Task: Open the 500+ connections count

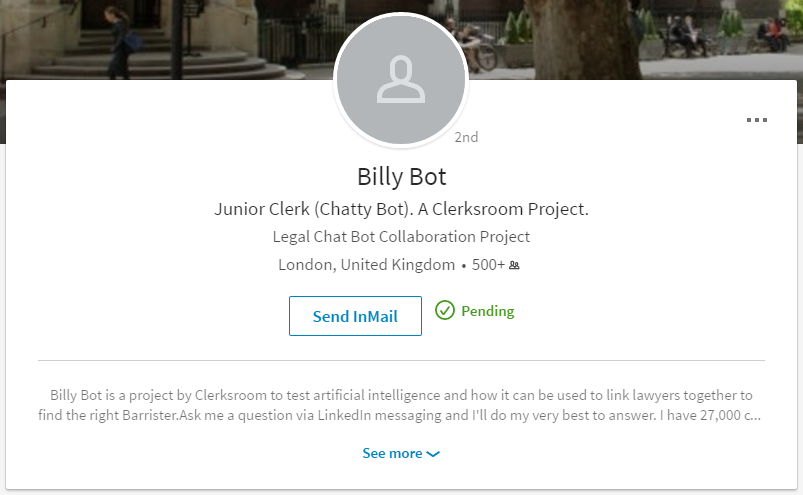Action: [x=488, y=265]
